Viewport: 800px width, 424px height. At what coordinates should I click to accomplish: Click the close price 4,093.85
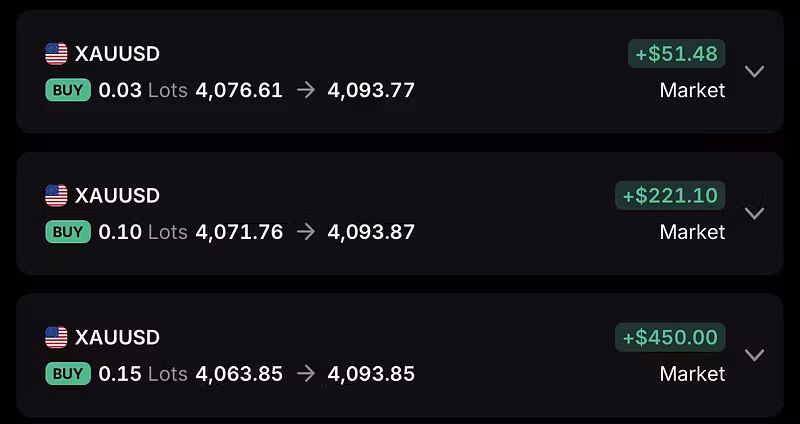point(371,374)
